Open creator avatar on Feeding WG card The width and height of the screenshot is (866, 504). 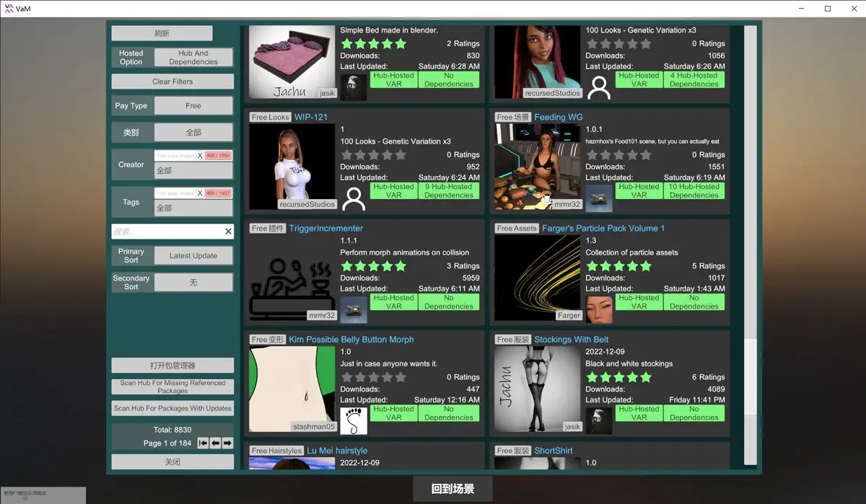point(599,198)
